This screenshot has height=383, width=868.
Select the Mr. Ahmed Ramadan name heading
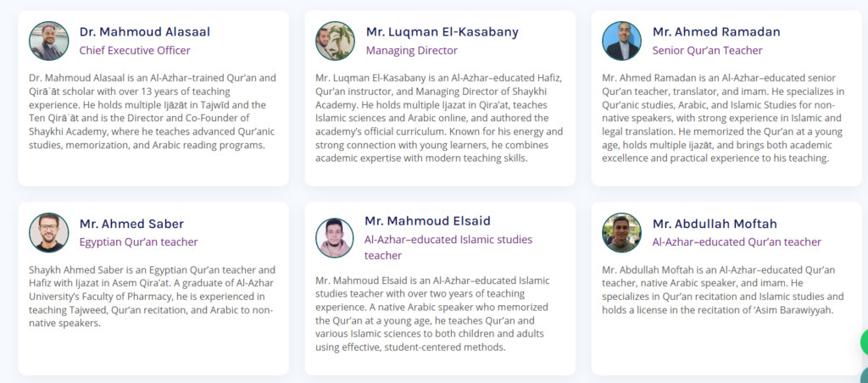(x=716, y=32)
